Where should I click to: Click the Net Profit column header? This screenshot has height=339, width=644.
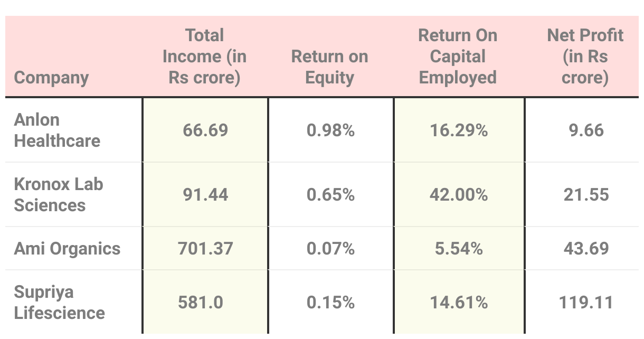point(585,56)
